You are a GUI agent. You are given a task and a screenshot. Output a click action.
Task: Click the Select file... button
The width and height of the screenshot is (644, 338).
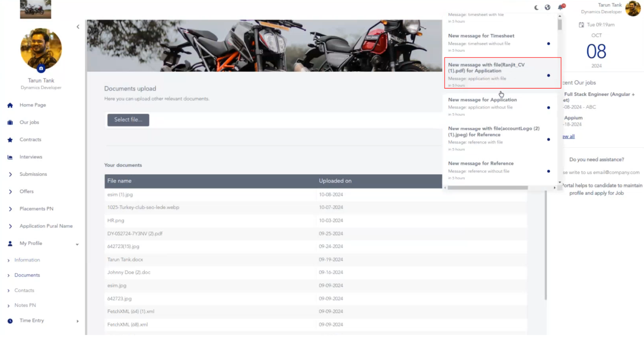tap(128, 120)
